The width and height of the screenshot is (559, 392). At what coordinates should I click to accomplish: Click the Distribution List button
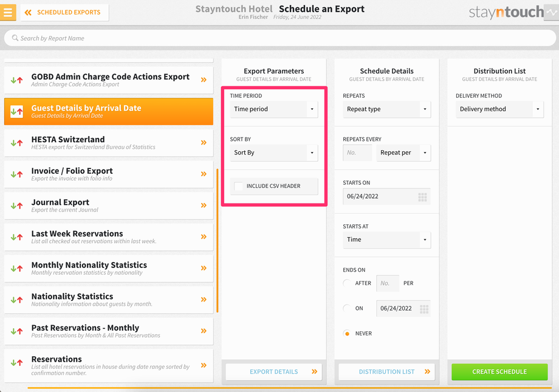pyautogui.click(x=387, y=372)
